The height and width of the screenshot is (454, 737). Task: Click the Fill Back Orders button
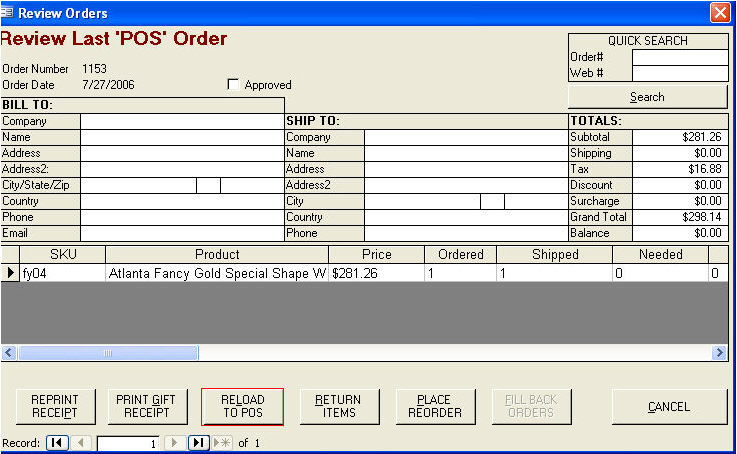click(531, 406)
